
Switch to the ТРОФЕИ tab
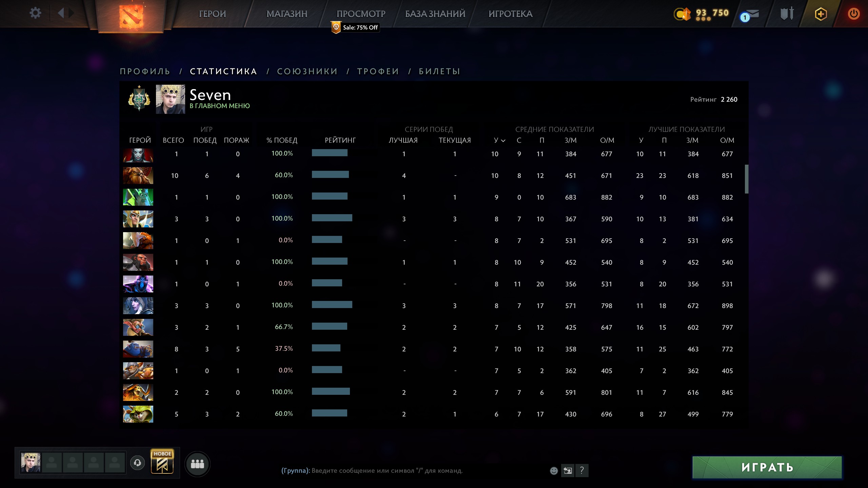378,71
